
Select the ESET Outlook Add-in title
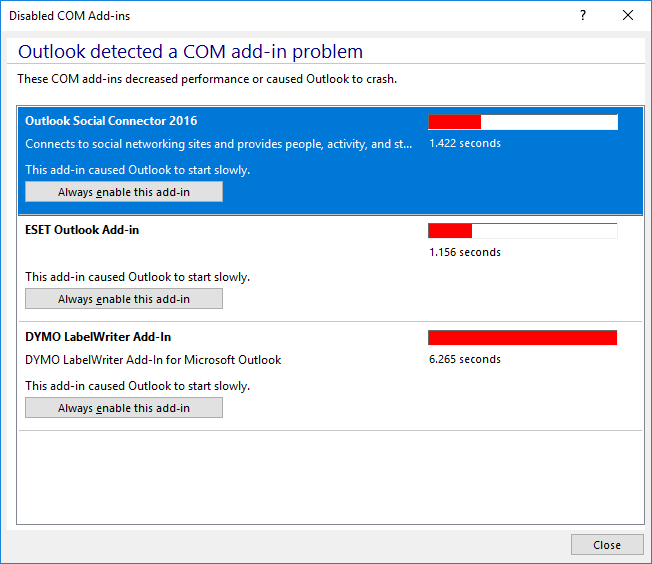(82, 230)
